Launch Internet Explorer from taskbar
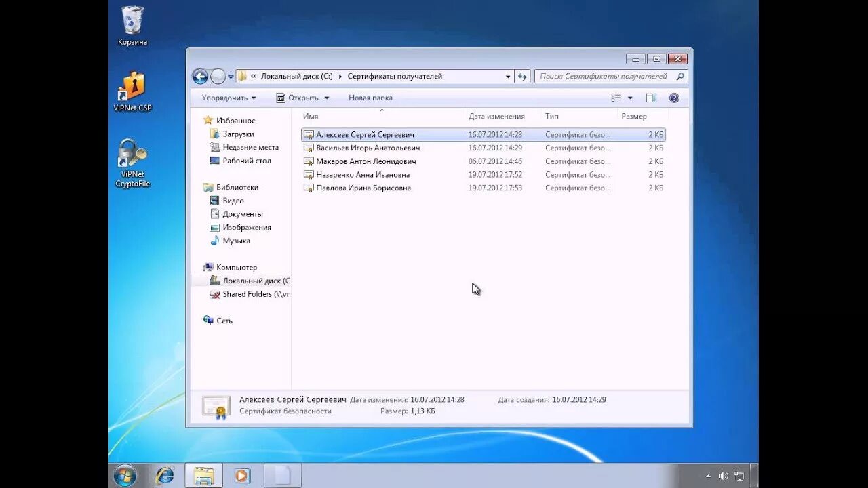The height and width of the screenshot is (488, 868). [164, 476]
